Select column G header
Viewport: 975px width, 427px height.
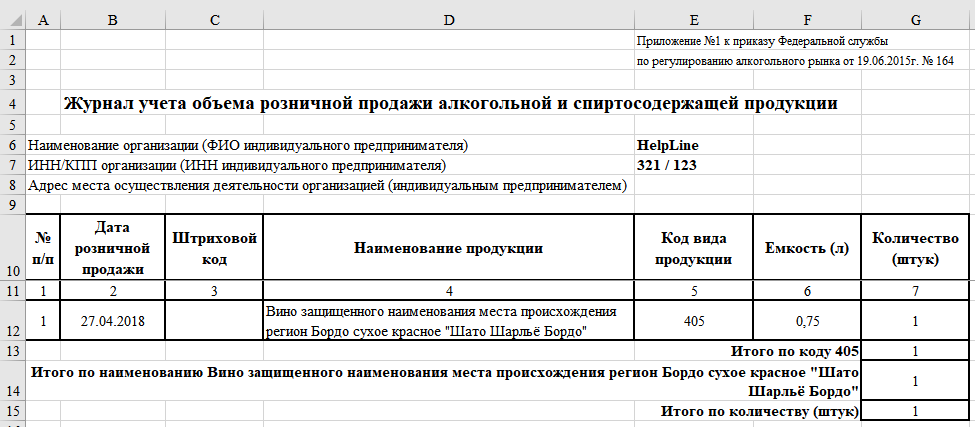(915, 20)
